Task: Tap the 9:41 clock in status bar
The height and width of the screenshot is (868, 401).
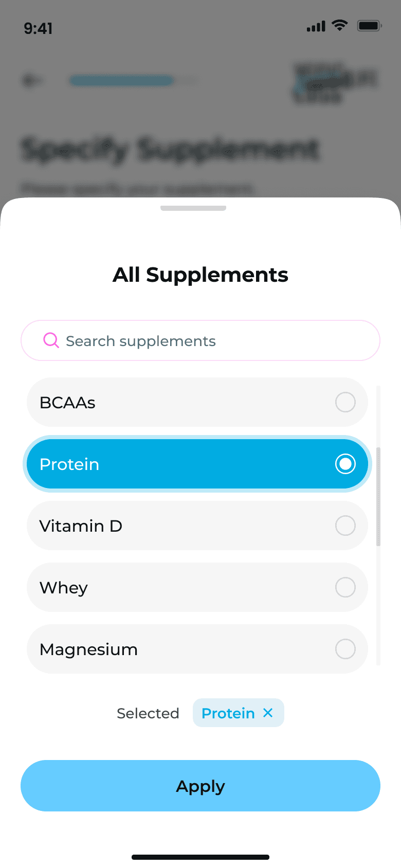Action: click(38, 28)
